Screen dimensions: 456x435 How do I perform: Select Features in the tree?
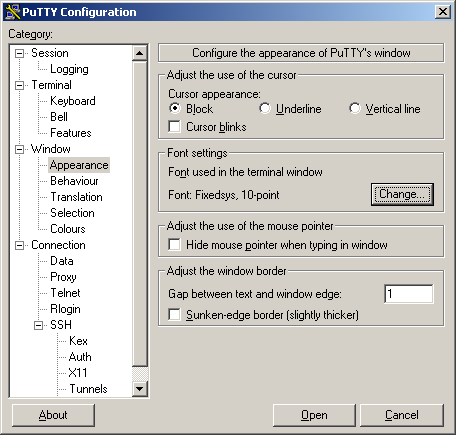(71, 133)
